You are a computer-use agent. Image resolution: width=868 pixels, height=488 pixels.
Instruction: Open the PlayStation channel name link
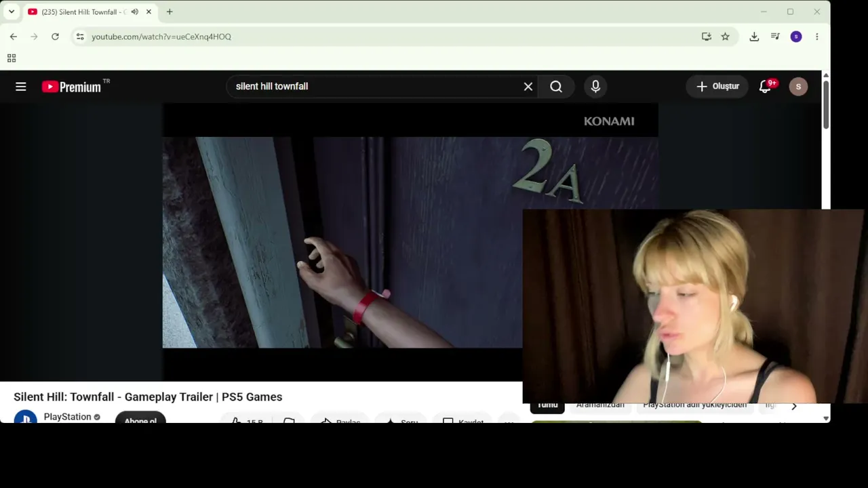point(67,417)
